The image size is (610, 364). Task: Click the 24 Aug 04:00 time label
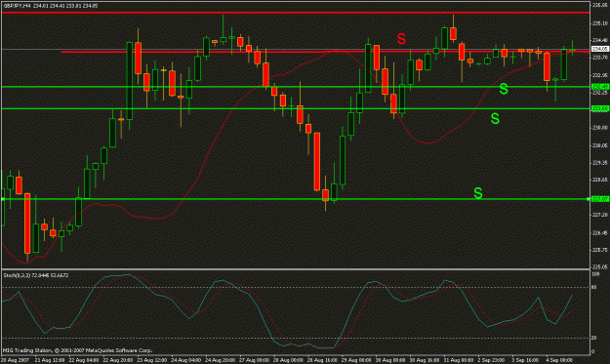click(x=186, y=360)
